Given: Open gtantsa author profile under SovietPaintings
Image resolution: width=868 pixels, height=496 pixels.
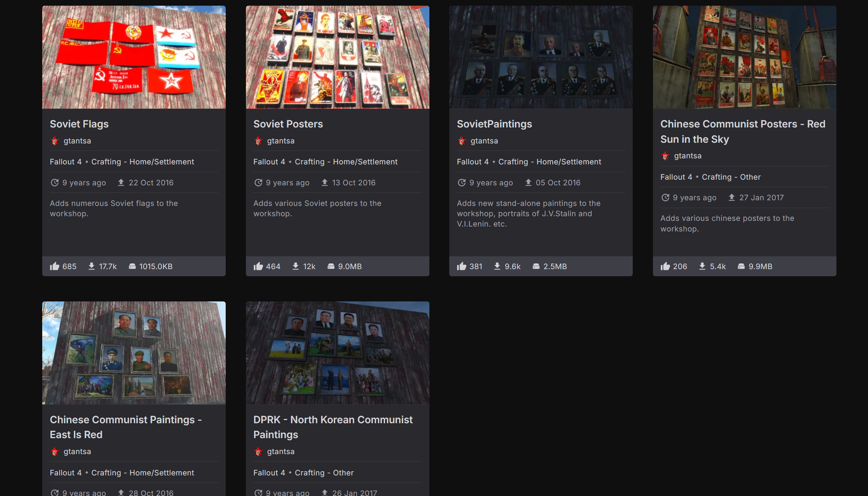Looking at the screenshot, I should tap(484, 141).
